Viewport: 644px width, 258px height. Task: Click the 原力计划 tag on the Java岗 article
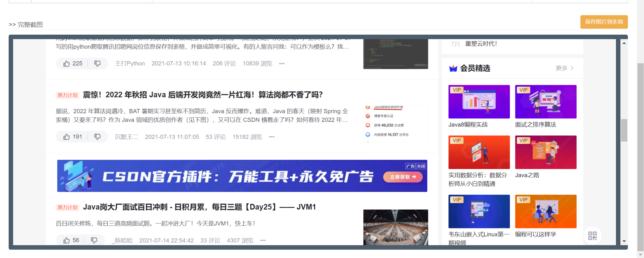(x=67, y=207)
